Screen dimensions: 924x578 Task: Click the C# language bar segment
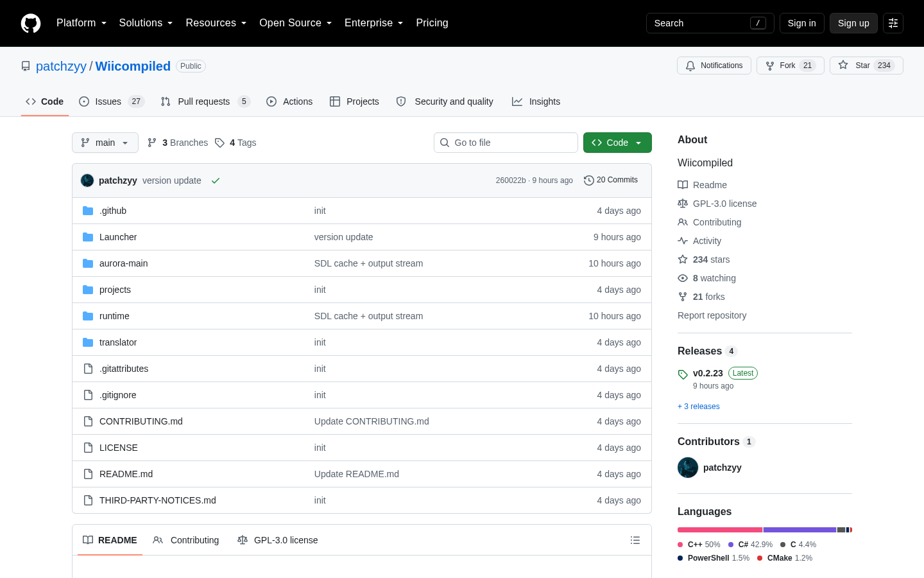800,530
